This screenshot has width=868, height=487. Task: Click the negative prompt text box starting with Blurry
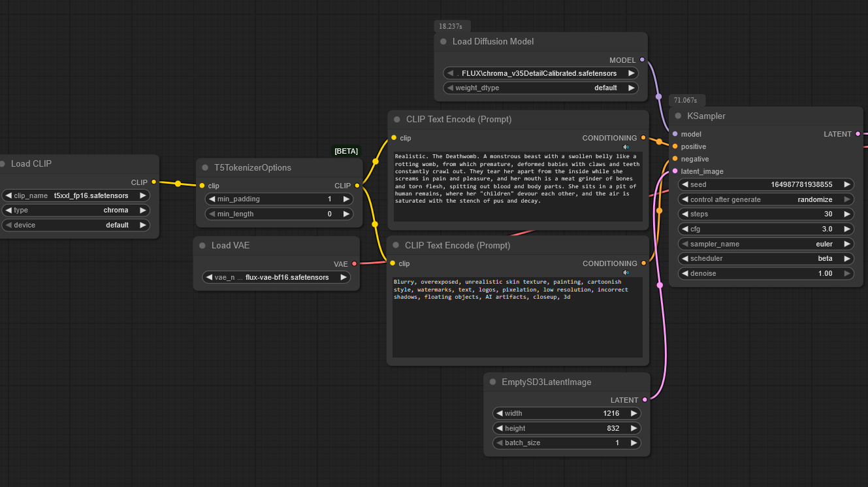click(x=518, y=316)
